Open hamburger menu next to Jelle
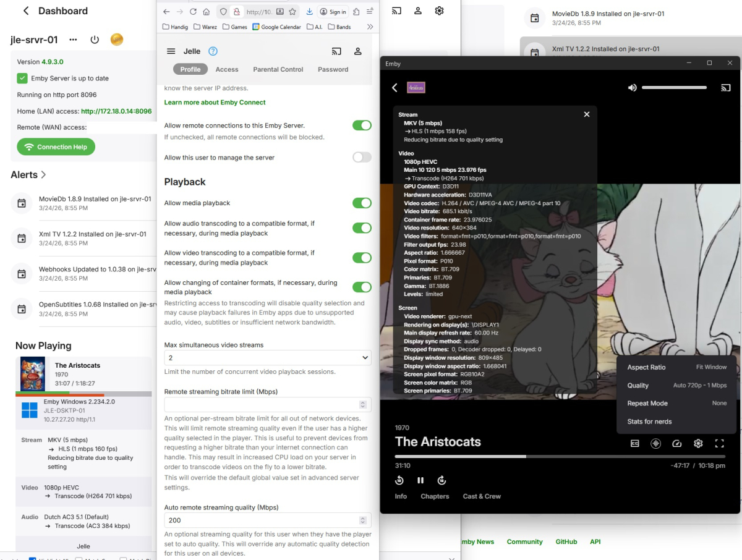The image size is (742, 560). pyautogui.click(x=171, y=51)
